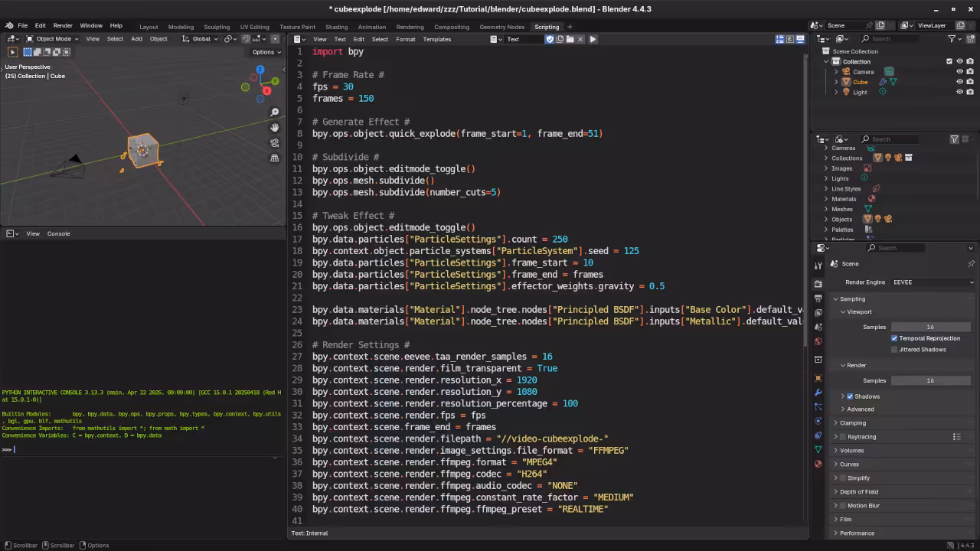Run the script with the play button
Image resolution: width=980 pixels, height=551 pixels.
click(x=593, y=39)
